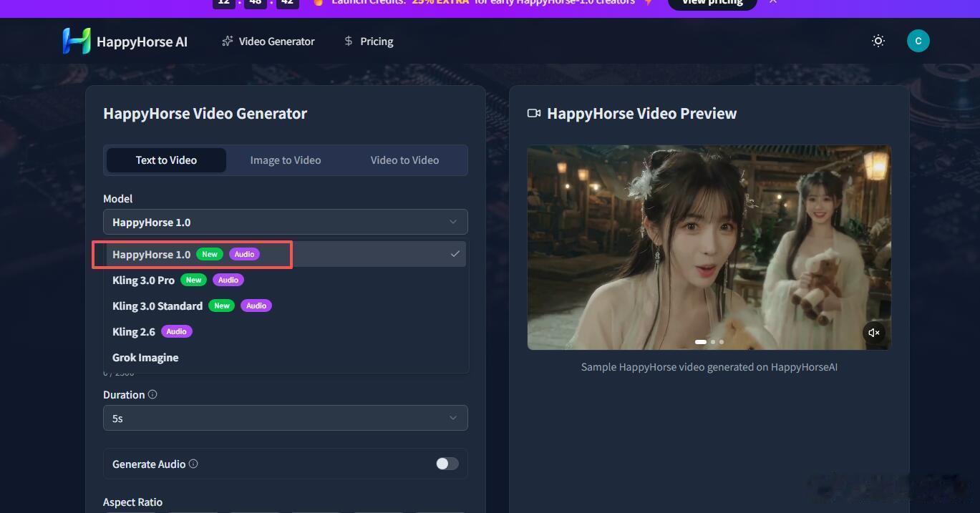Click the Duration info tooltip icon
Screen dimensions: 980x513
pyautogui.click(x=152, y=394)
